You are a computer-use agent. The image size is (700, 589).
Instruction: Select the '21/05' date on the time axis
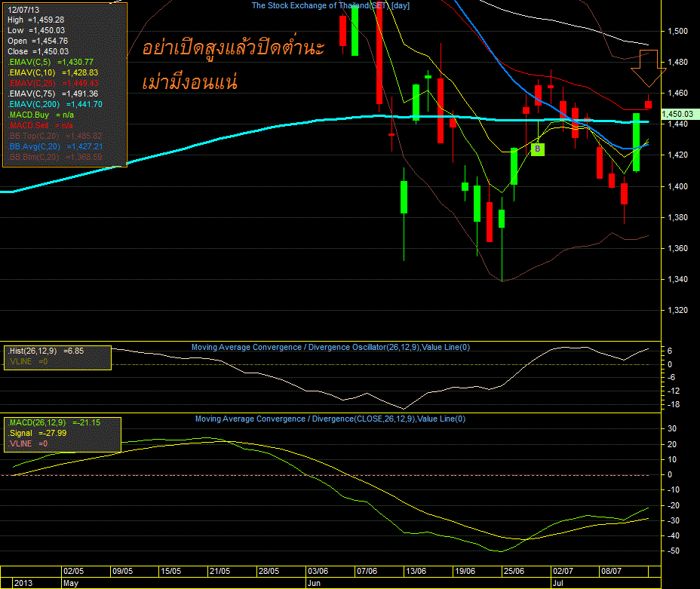coord(220,571)
